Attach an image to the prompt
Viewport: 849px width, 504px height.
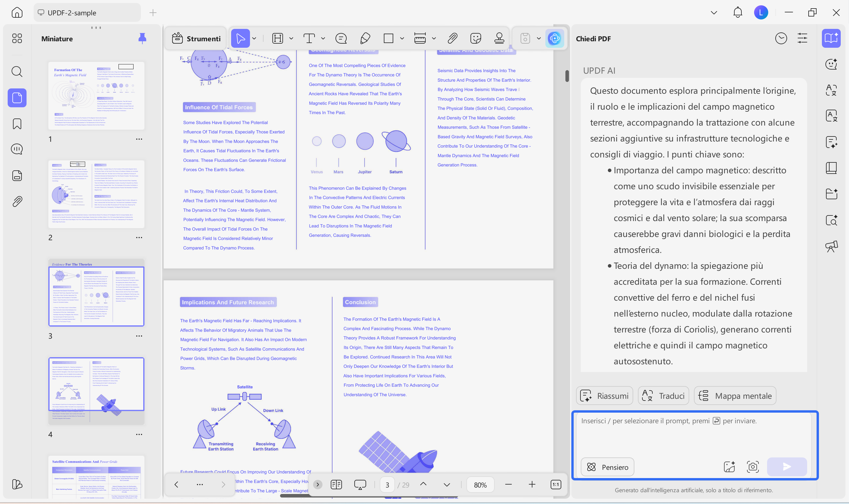point(729,467)
